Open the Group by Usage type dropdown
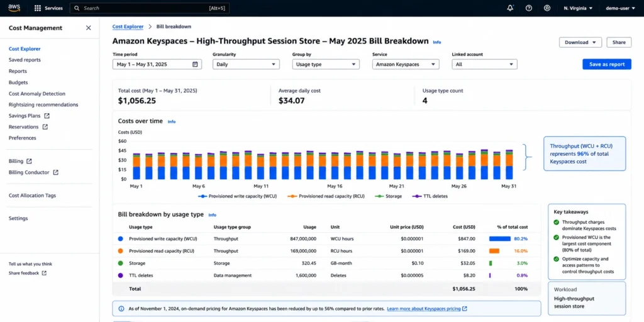This screenshot has width=644, height=322. (326, 64)
